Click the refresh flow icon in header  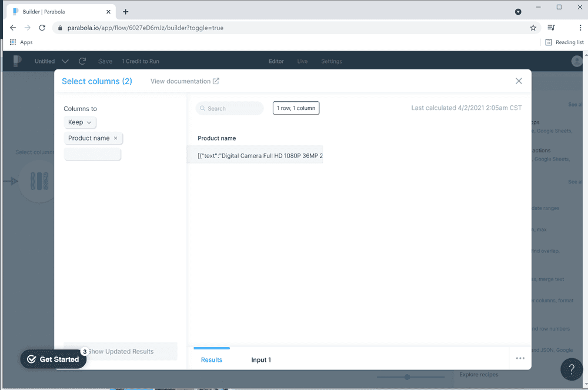tap(82, 61)
